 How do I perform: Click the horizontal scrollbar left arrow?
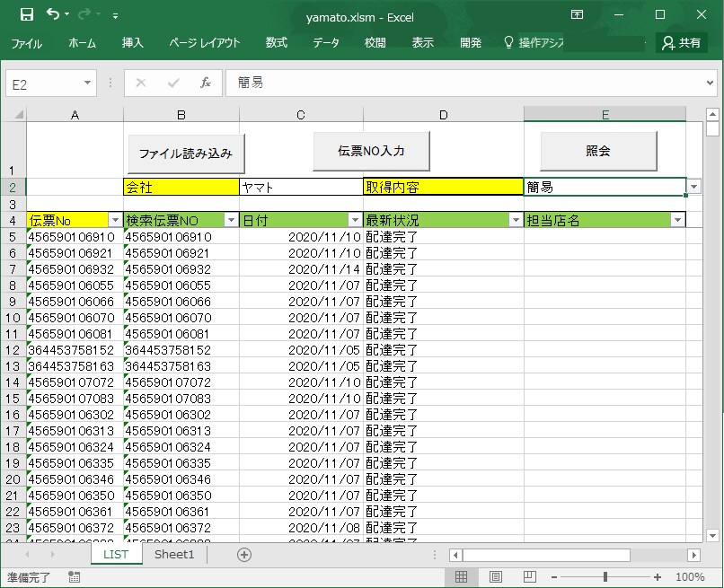[455, 555]
